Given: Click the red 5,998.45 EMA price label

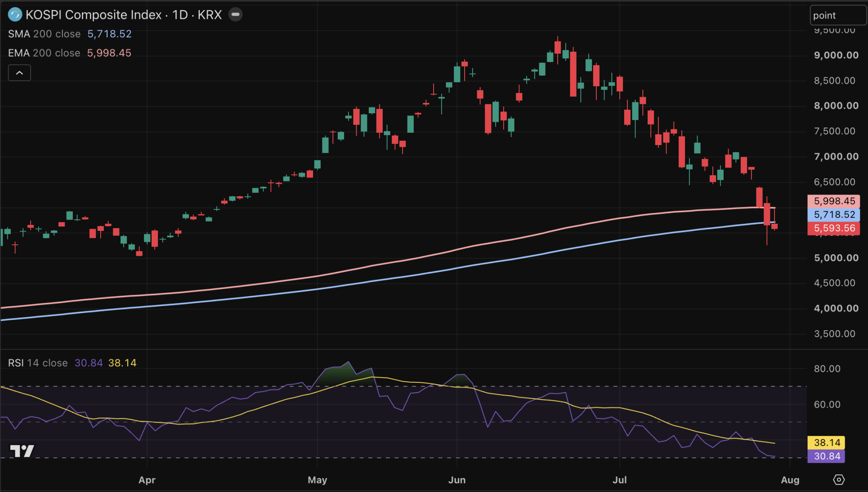Looking at the screenshot, I should tap(834, 201).
